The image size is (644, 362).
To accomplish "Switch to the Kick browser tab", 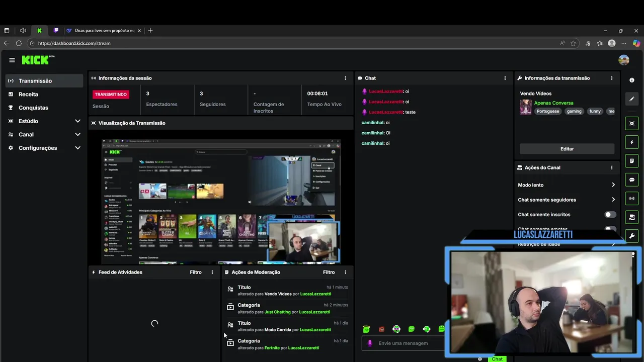I will coord(39,31).
